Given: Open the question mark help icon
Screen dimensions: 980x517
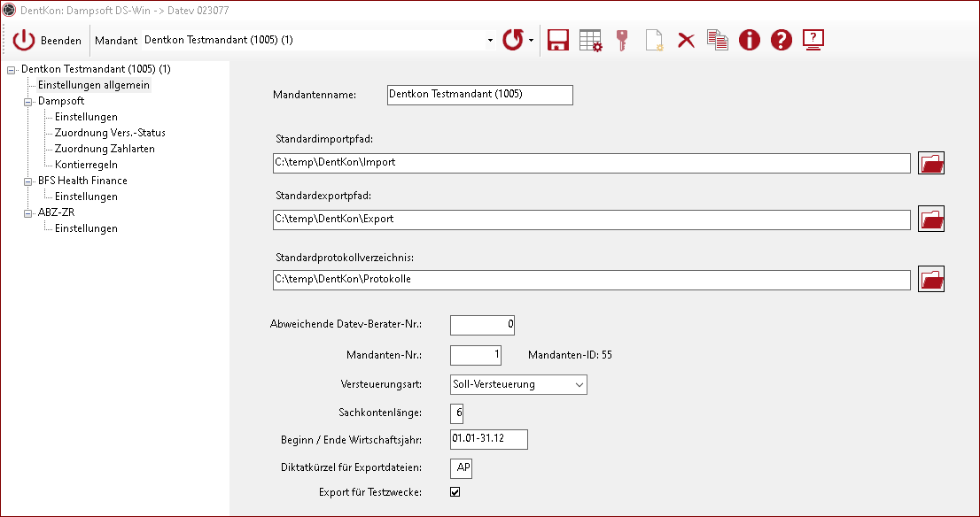Looking at the screenshot, I should tap(782, 41).
